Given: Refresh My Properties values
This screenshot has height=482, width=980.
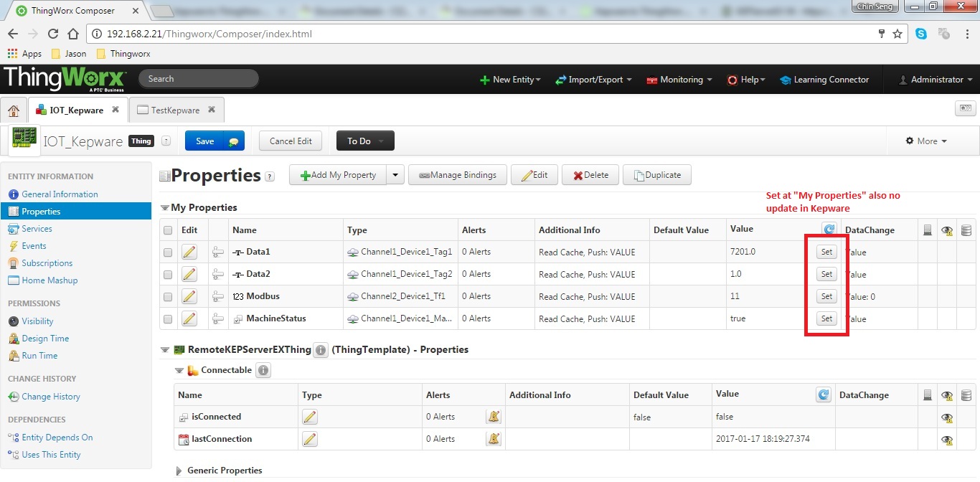Looking at the screenshot, I should click(829, 230).
